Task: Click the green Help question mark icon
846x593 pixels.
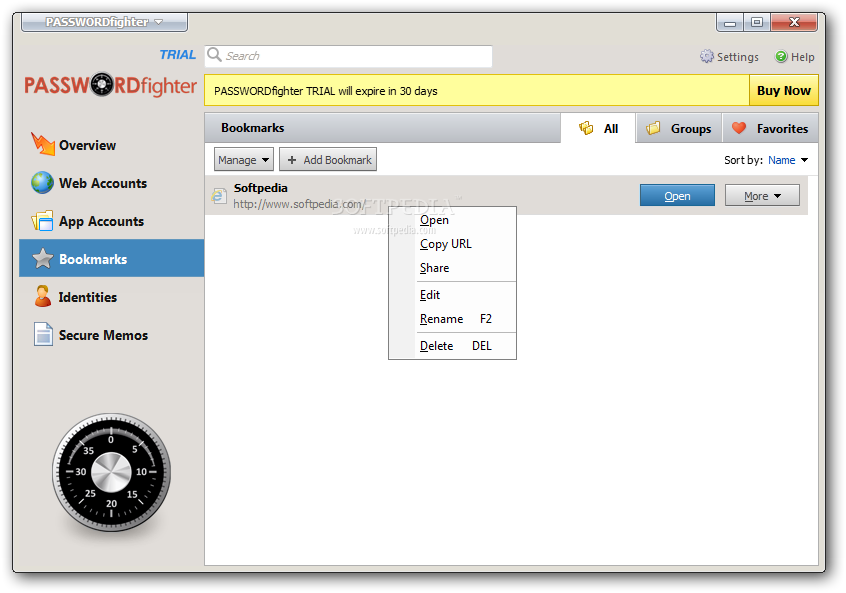Action: point(781,56)
